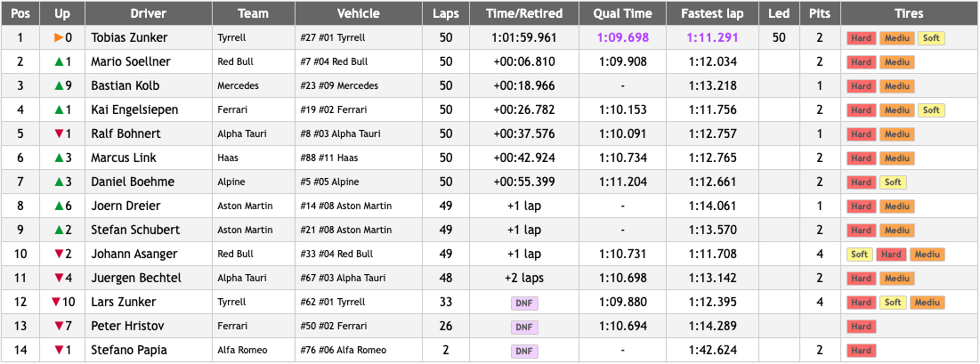Click the green up arrow for Joern Dreier

tap(58, 206)
